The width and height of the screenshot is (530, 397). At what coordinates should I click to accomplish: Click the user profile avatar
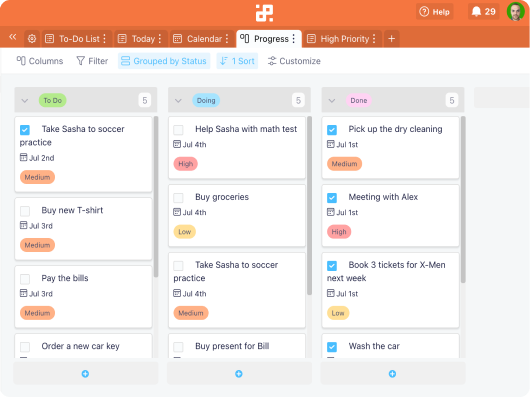tap(516, 12)
